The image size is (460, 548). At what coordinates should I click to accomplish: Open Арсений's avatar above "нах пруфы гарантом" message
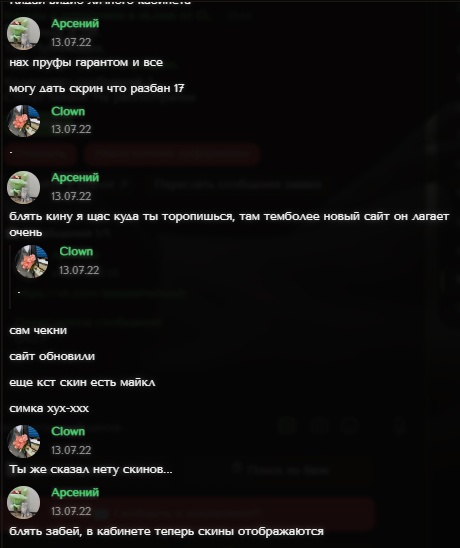click(x=23, y=34)
